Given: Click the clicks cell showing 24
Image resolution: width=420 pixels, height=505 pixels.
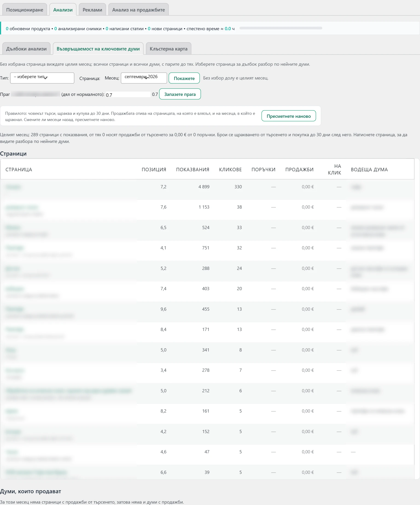Looking at the screenshot, I should tap(239, 268).
